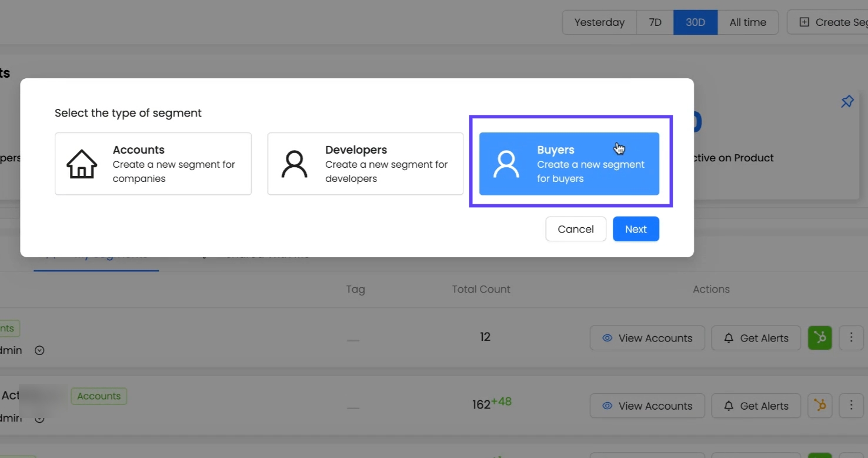Viewport: 868px width, 458px height.
Task: Click the person icon on Developers card
Action: [x=294, y=164]
